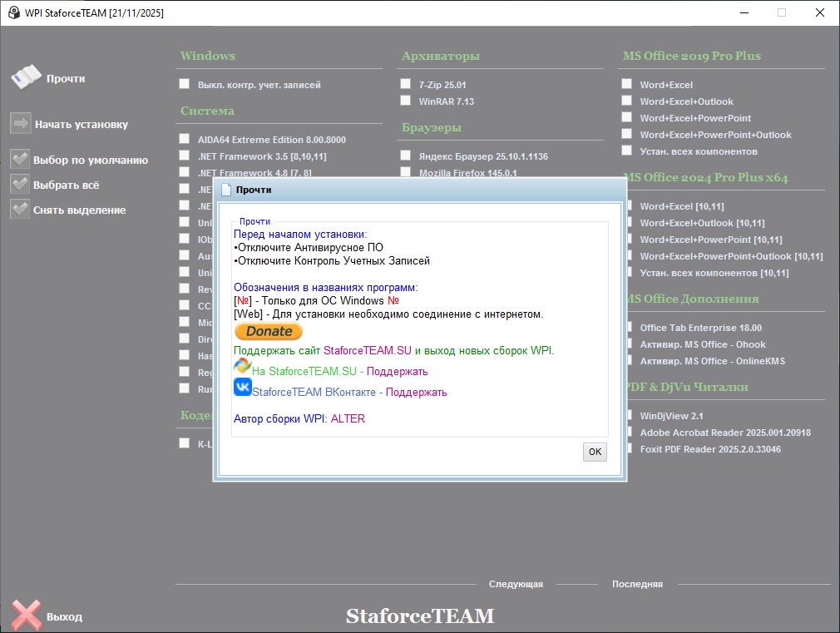Go to the Последняя page
This screenshot has width=840, height=633.
click(x=638, y=584)
